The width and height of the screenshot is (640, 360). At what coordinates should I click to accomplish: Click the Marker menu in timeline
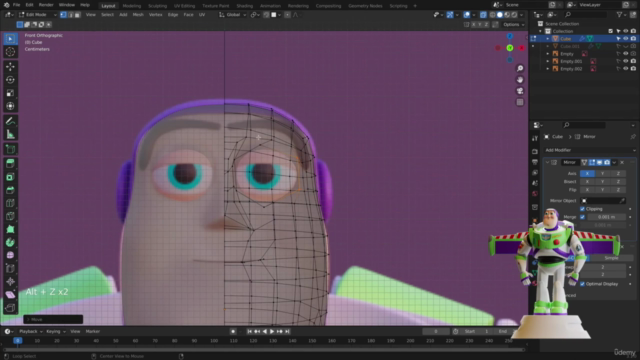pos(93,331)
